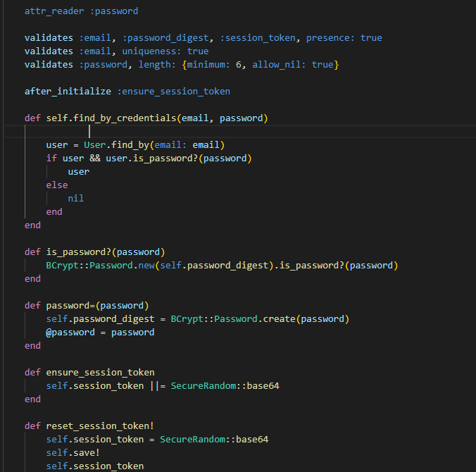Click 'ensure_session_token' method definition name

click(x=100, y=372)
